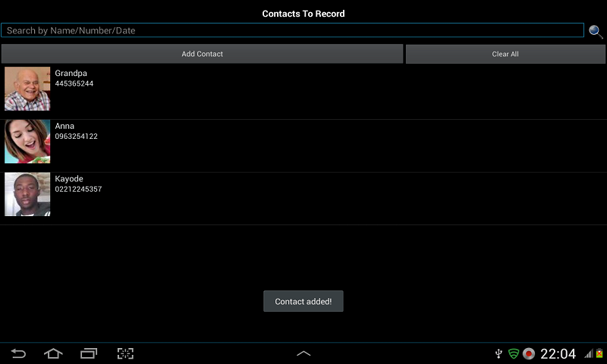Select Grandpa's contact photo
This screenshot has height=364, width=607.
pyautogui.click(x=27, y=89)
